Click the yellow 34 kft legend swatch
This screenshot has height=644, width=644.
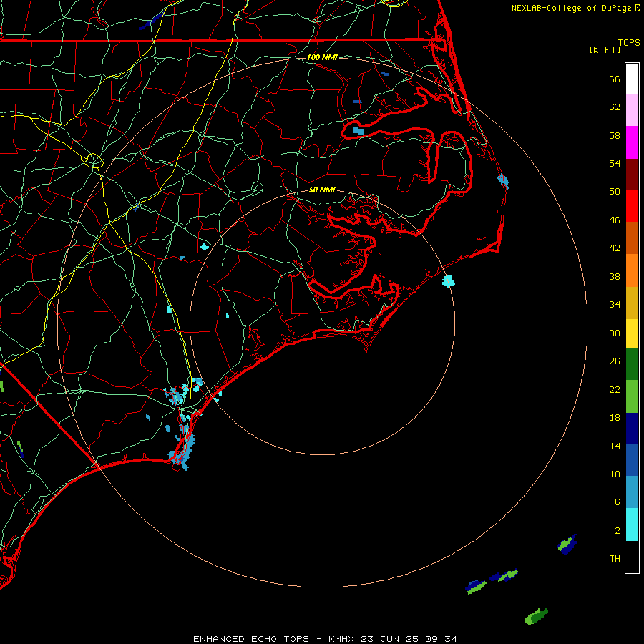(x=632, y=333)
